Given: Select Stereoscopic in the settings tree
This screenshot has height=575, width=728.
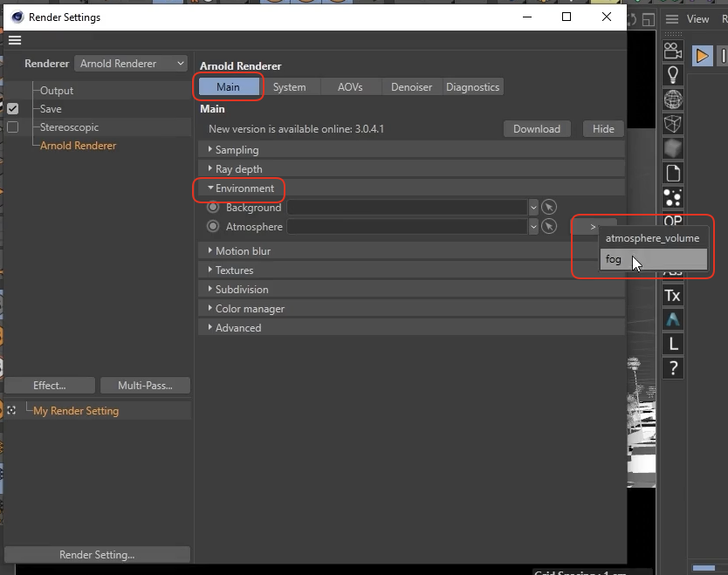Looking at the screenshot, I should 69,127.
